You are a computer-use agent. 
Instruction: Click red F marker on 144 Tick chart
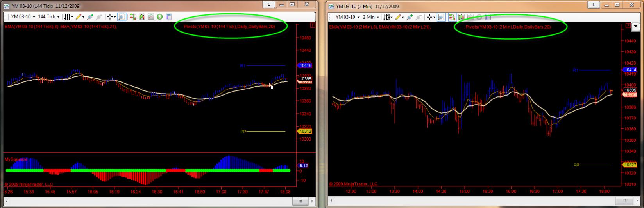313,25
